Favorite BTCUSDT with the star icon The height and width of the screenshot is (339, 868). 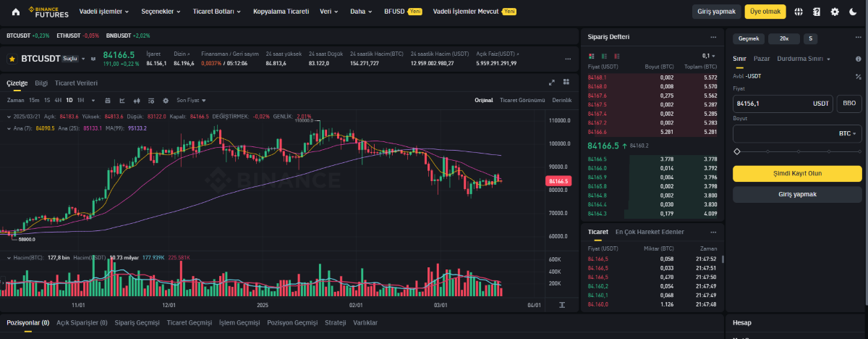[12, 59]
